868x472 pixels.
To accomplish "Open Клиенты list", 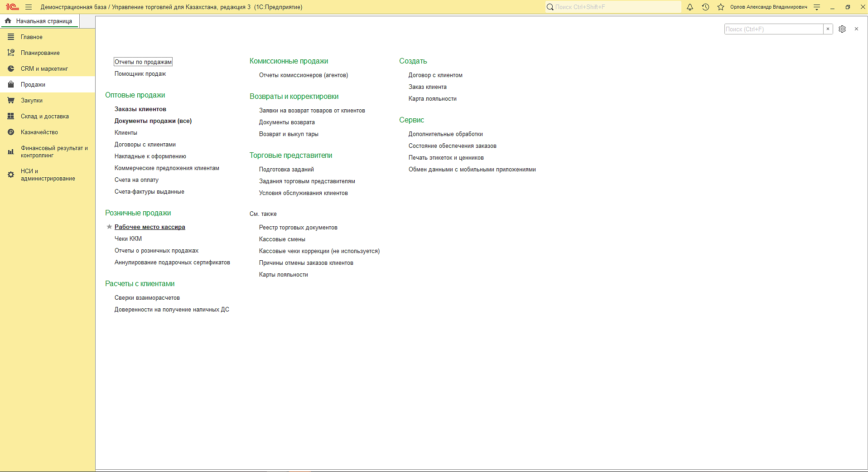I will 126,132.
